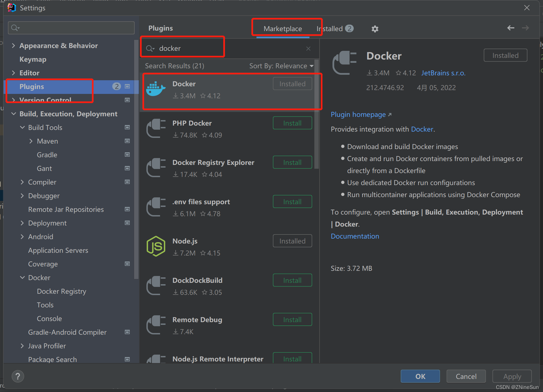This screenshot has height=392, width=543.
Task: Click the project-level icon beside Package Search
Action: click(x=127, y=360)
